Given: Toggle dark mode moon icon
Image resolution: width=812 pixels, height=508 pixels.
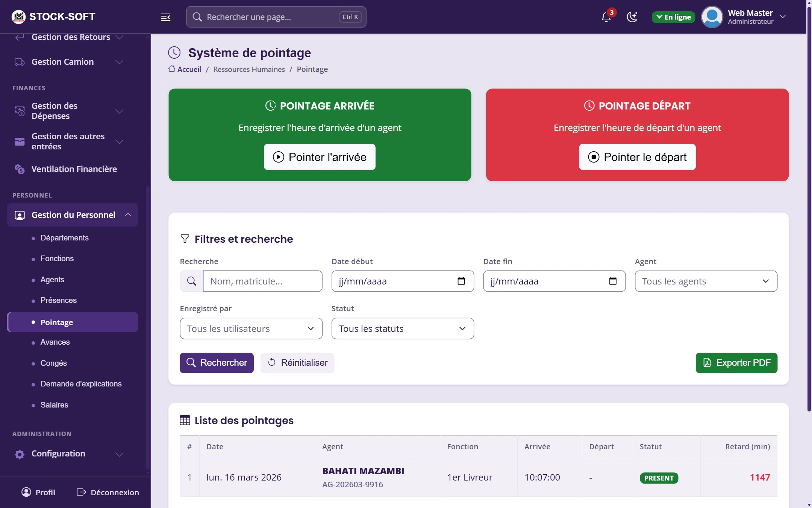Looking at the screenshot, I should (632, 17).
